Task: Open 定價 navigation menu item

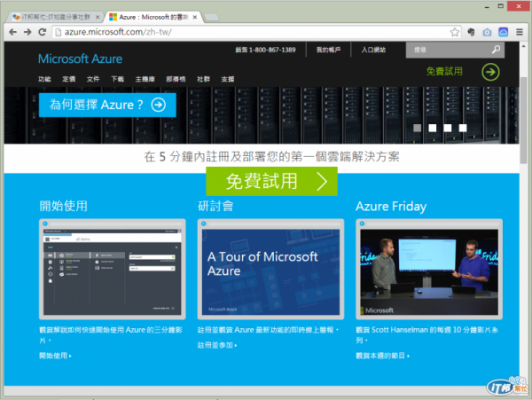Action: (69, 79)
